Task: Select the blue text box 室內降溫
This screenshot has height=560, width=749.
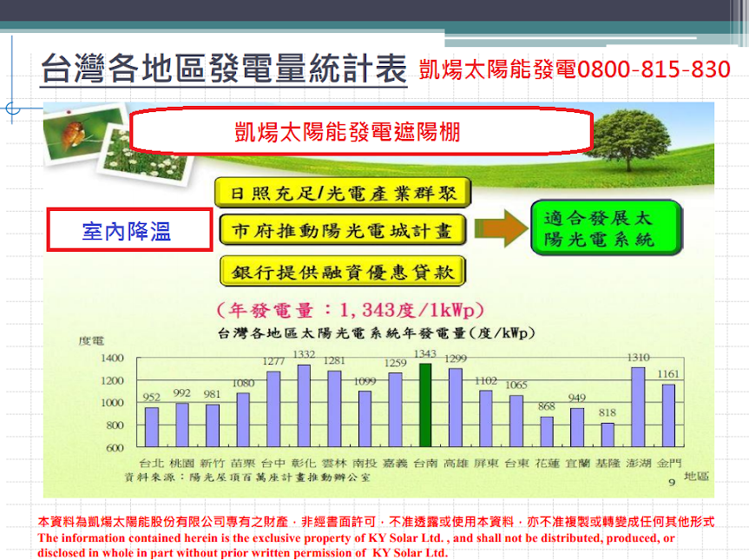Action: [x=129, y=230]
